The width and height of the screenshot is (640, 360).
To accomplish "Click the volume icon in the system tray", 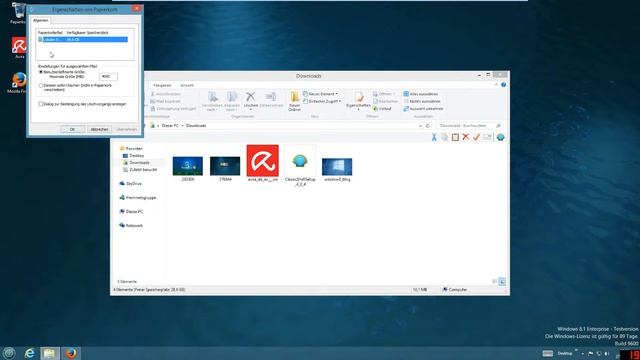I will click(607, 353).
